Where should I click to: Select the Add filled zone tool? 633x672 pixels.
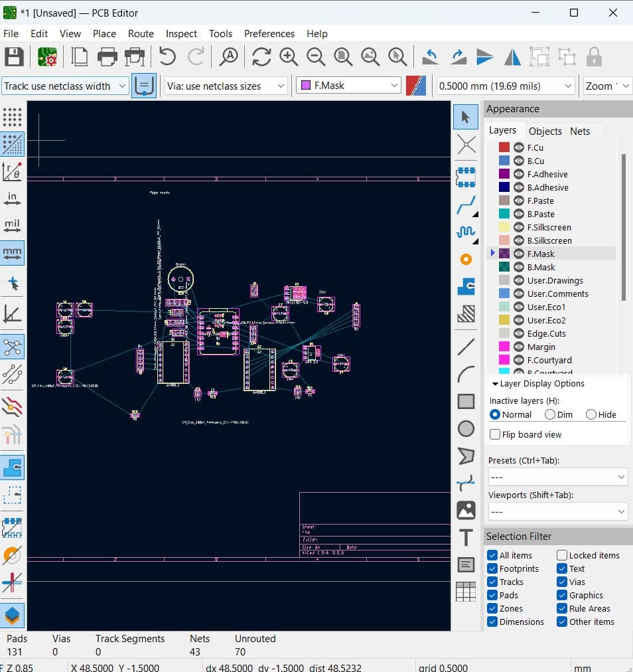point(466,286)
